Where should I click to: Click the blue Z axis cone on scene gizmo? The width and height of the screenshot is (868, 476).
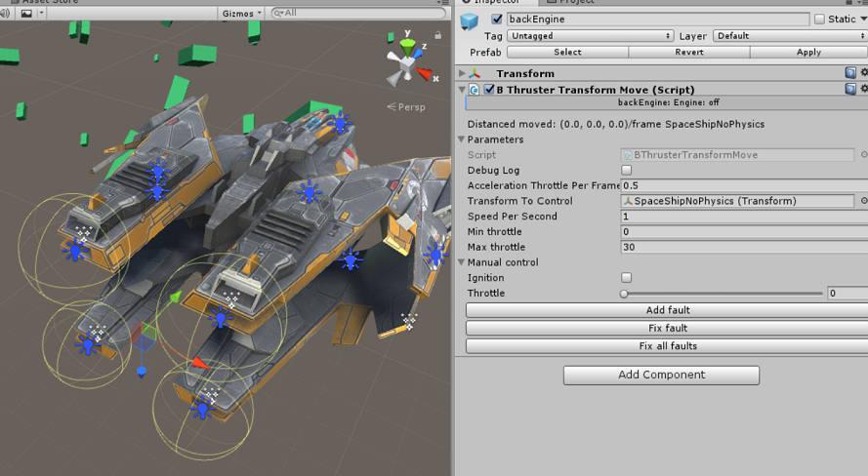click(x=418, y=54)
